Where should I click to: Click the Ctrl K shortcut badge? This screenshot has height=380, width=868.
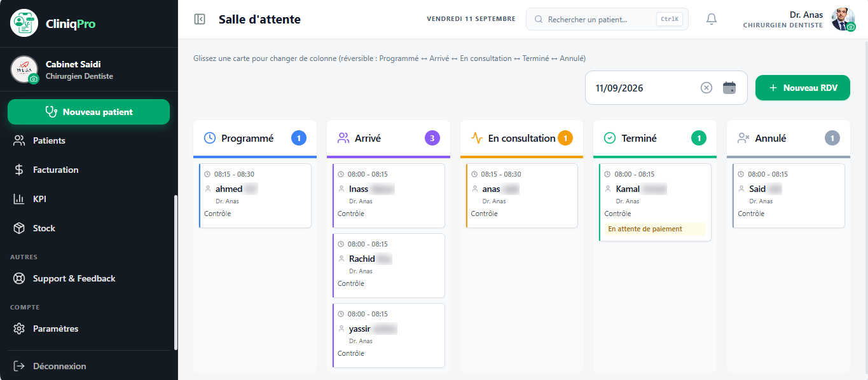pos(670,20)
